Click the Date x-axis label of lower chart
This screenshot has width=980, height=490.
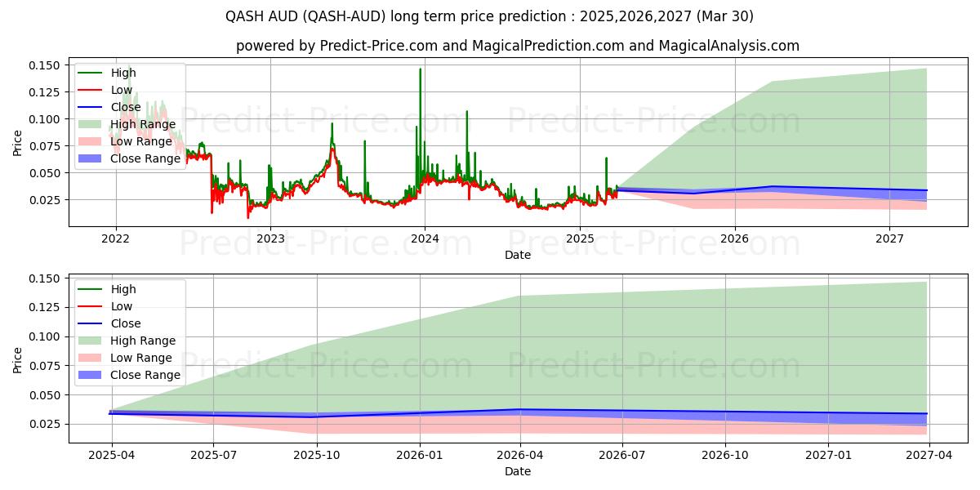518,471
